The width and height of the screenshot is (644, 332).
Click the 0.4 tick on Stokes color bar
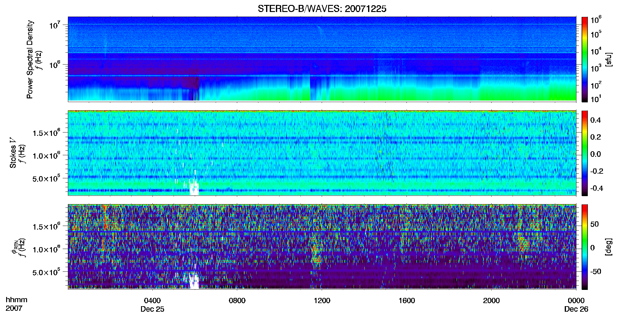click(595, 120)
